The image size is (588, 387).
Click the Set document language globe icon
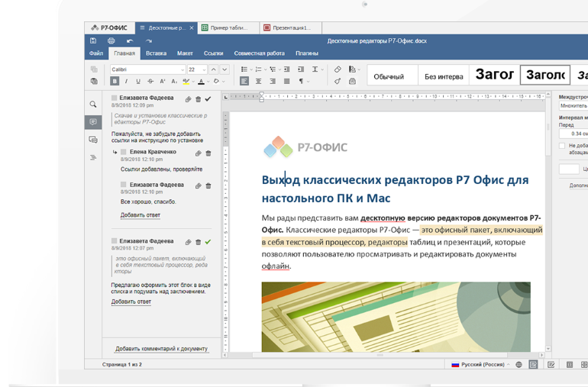(x=519, y=365)
